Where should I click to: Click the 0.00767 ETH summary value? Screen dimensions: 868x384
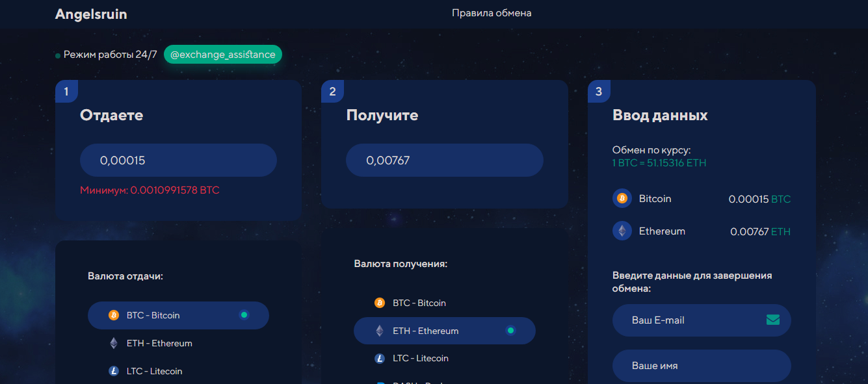coord(760,231)
